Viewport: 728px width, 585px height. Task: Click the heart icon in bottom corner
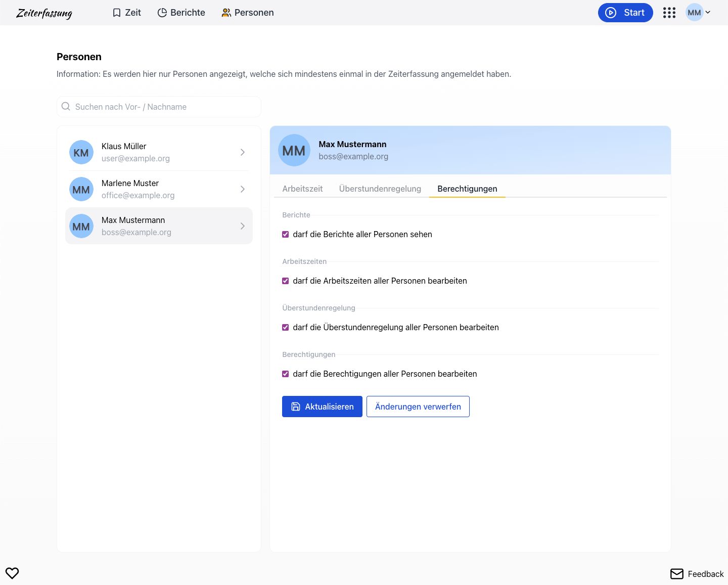coord(12,573)
